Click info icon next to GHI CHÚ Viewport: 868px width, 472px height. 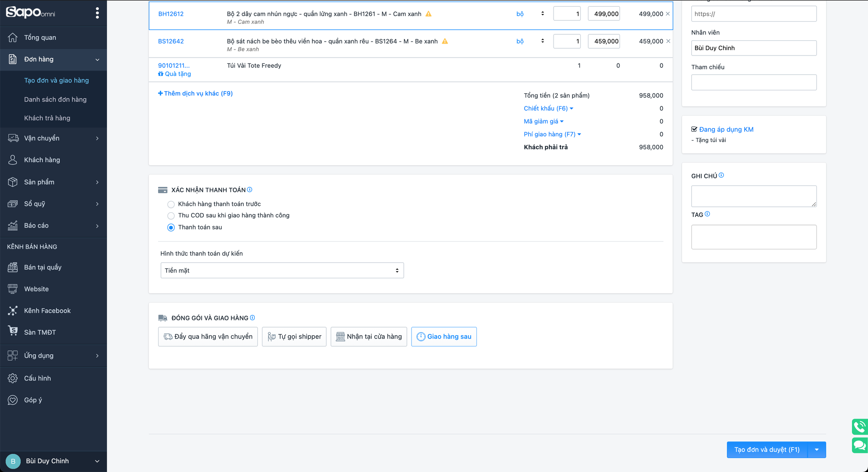721,175
